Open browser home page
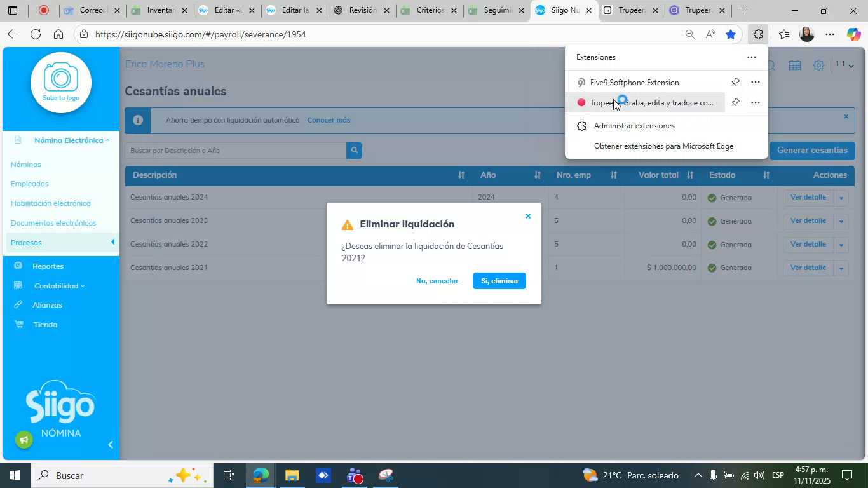Image resolution: width=868 pixels, height=488 pixels. pyautogui.click(x=58, y=34)
